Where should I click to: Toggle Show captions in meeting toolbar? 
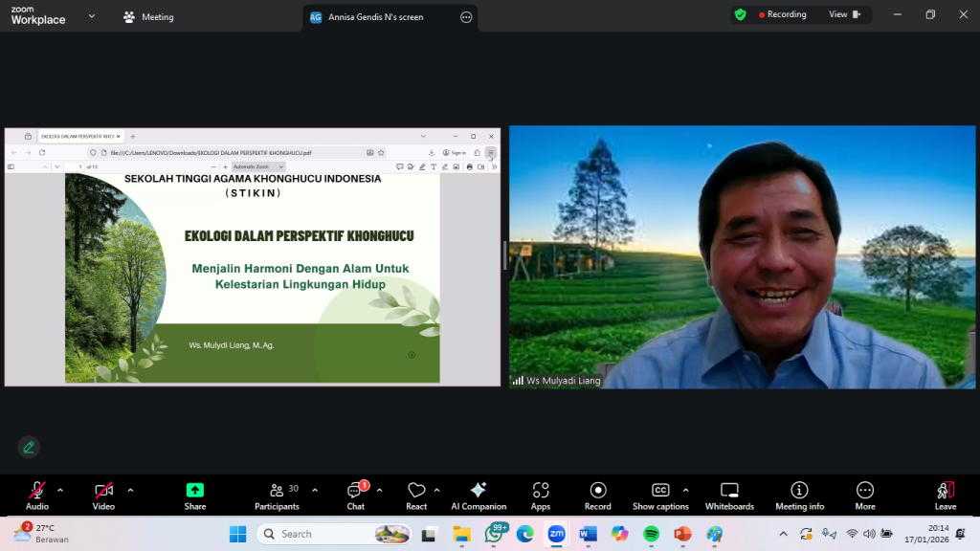coord(659,495)
